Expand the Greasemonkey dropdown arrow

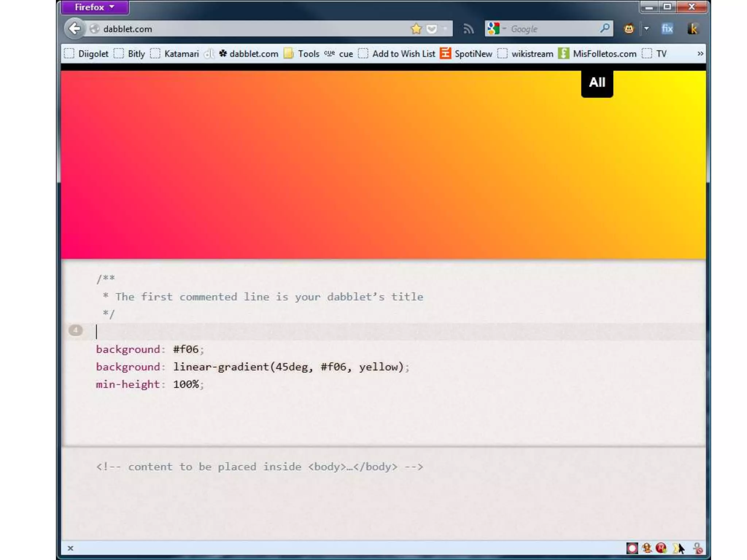tap(646, 28)
